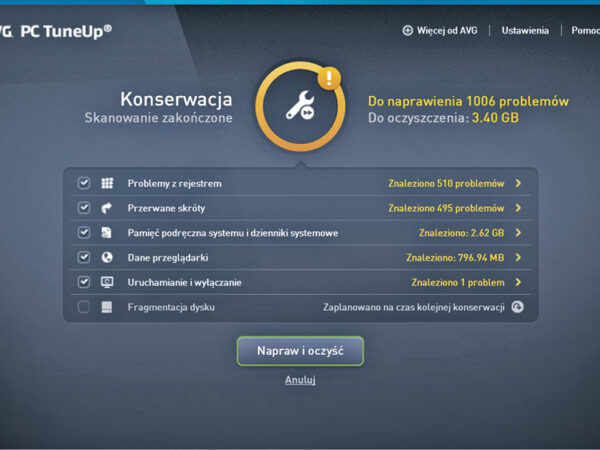This screenshot has width=600, height=450.
Task: Expand the 2.62 GB system cache details
Action: coord(518,233)
